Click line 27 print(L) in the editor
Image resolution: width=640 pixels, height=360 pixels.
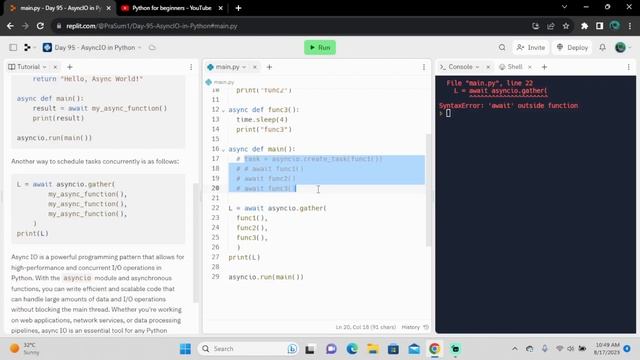[244, 257]
